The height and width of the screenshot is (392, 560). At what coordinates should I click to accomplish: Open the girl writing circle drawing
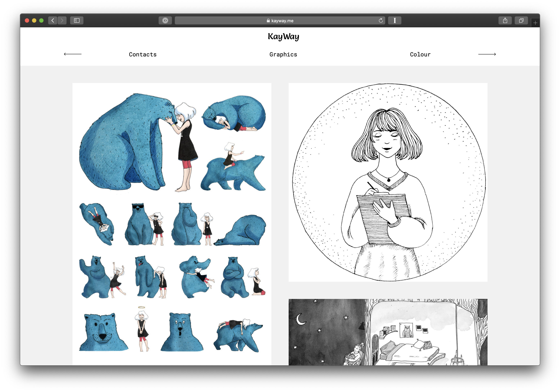[388, 182]
